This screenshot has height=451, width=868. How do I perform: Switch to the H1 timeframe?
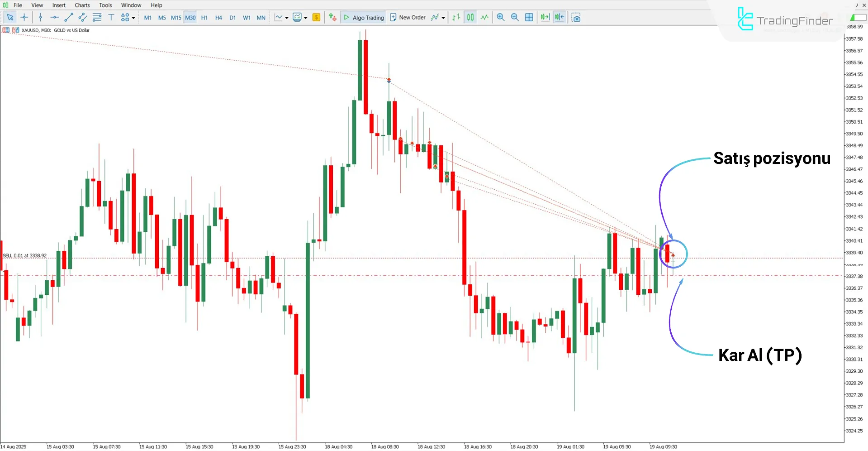click(204, 18)
